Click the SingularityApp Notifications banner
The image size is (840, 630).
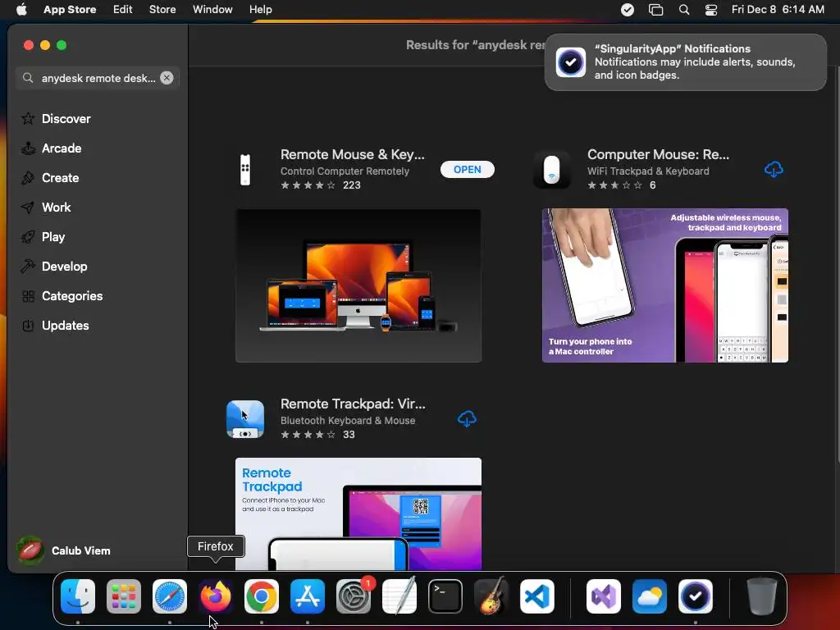coord(685,62)
